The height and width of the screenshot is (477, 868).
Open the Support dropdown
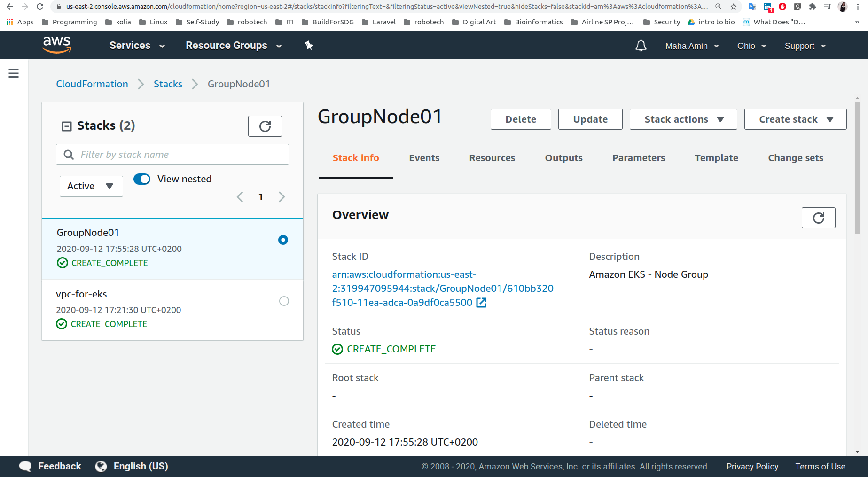(x=805, y=46)
